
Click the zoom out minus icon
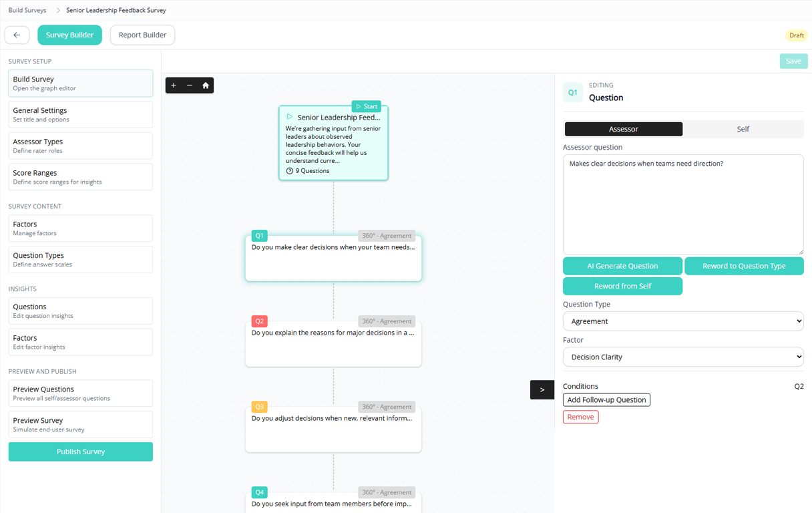tap(190, 85)
